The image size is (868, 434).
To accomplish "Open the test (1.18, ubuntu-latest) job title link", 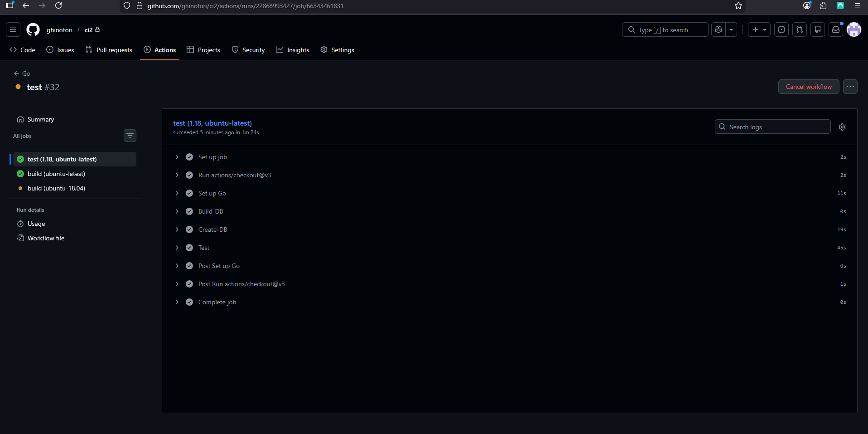I will coord(212,123).
